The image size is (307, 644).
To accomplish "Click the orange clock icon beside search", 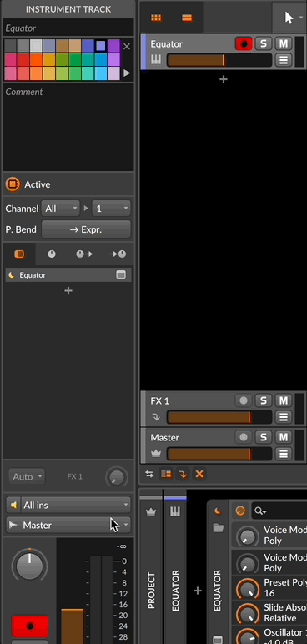I will (240, 511).
